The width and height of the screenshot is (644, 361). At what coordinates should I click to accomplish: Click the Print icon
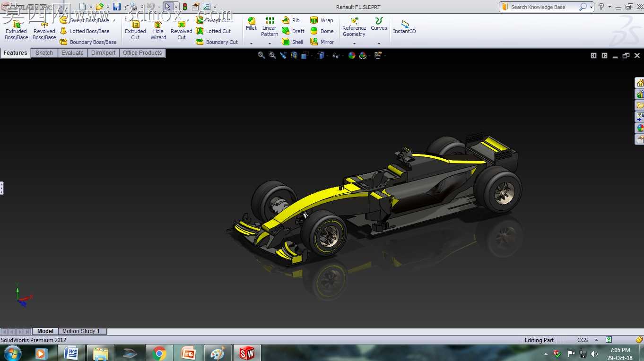coord(133,7)
